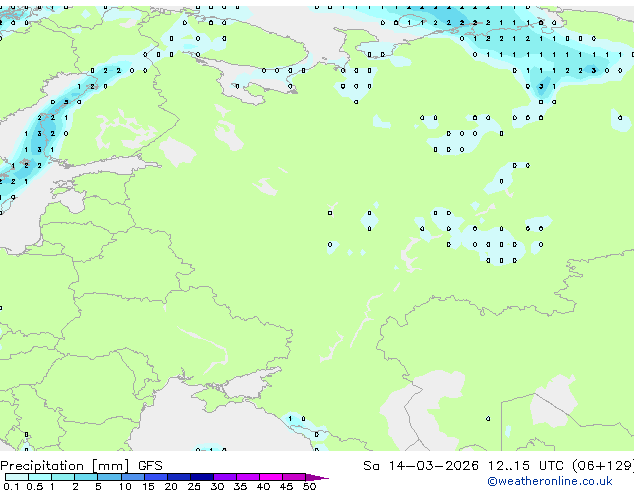Select the magenta swatch between 45 and 50
634x490 pixels.
(294, 477)
